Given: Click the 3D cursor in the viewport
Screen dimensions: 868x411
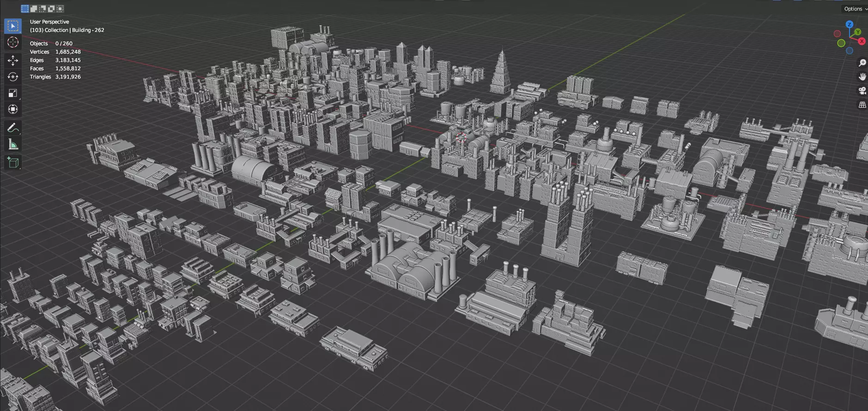Looking at the screenshot, I should (461, 137).
